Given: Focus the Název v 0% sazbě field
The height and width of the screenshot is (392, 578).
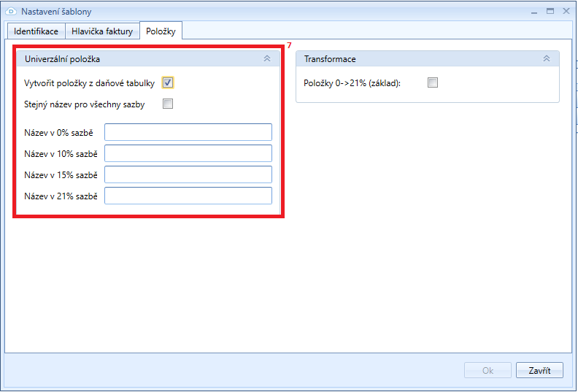Looking at the screenshot, I should 188,132.
